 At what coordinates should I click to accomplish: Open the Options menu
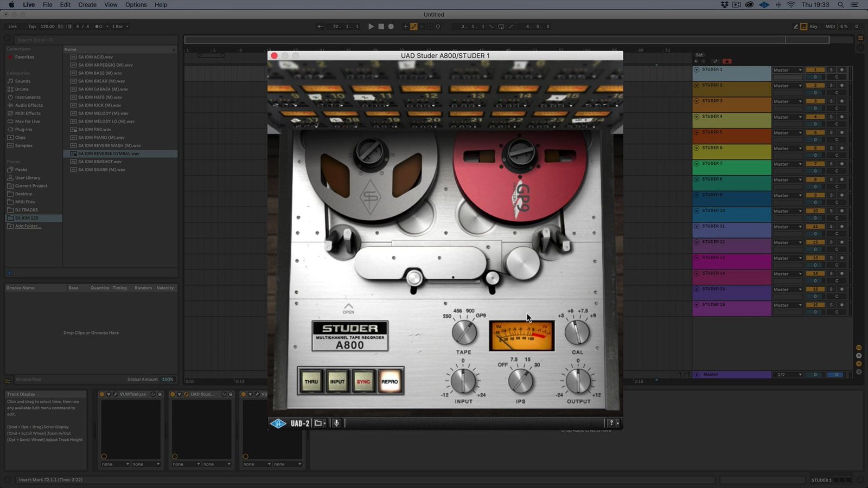tap(136, 5)
